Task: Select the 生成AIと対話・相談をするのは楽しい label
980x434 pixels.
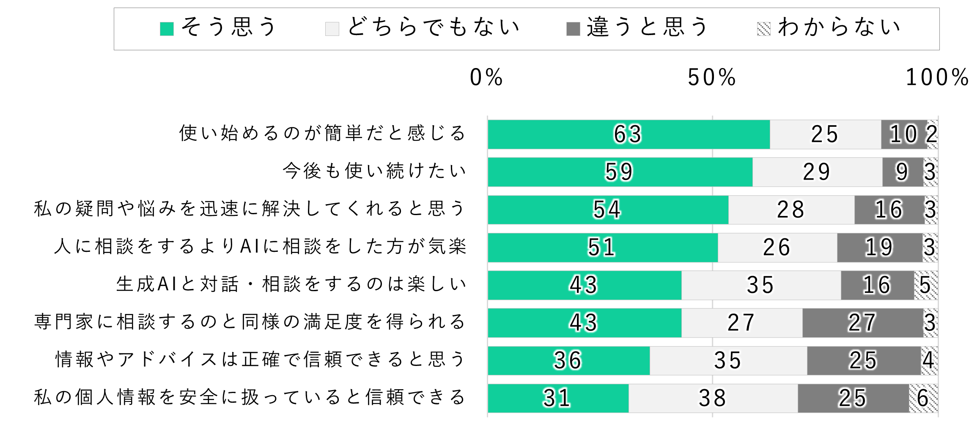Action: point(291,284)
